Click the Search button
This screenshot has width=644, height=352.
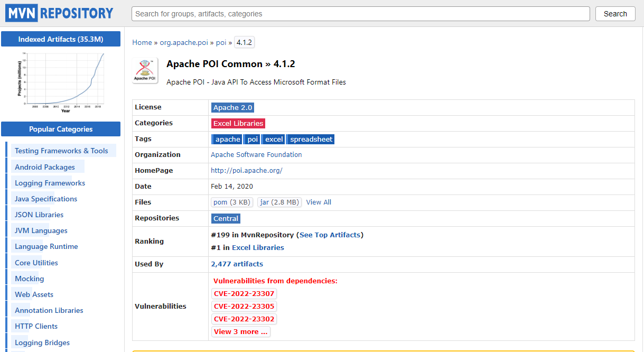(615, 14)
